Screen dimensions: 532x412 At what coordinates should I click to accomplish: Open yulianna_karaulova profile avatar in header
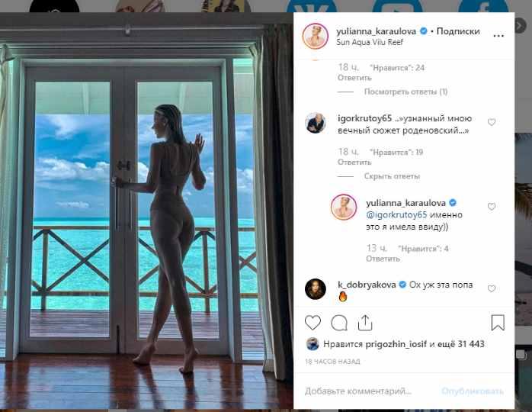coord(316,36)
